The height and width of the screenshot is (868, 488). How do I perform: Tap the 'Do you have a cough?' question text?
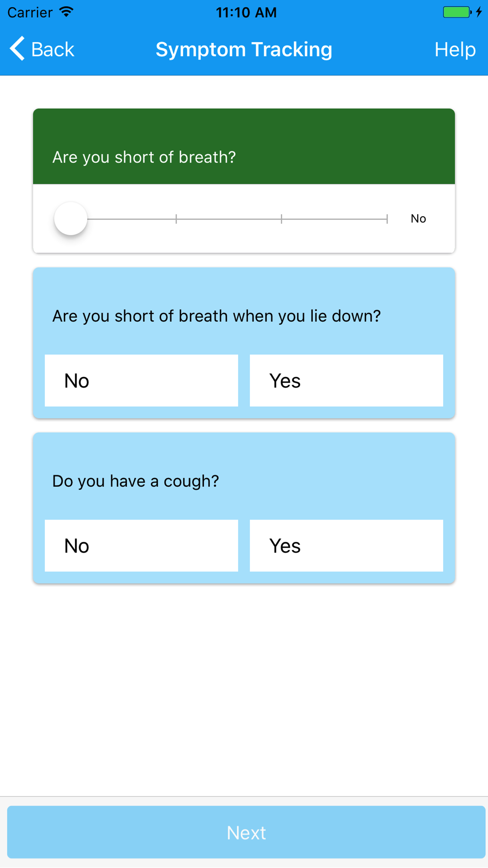(136, 481)
